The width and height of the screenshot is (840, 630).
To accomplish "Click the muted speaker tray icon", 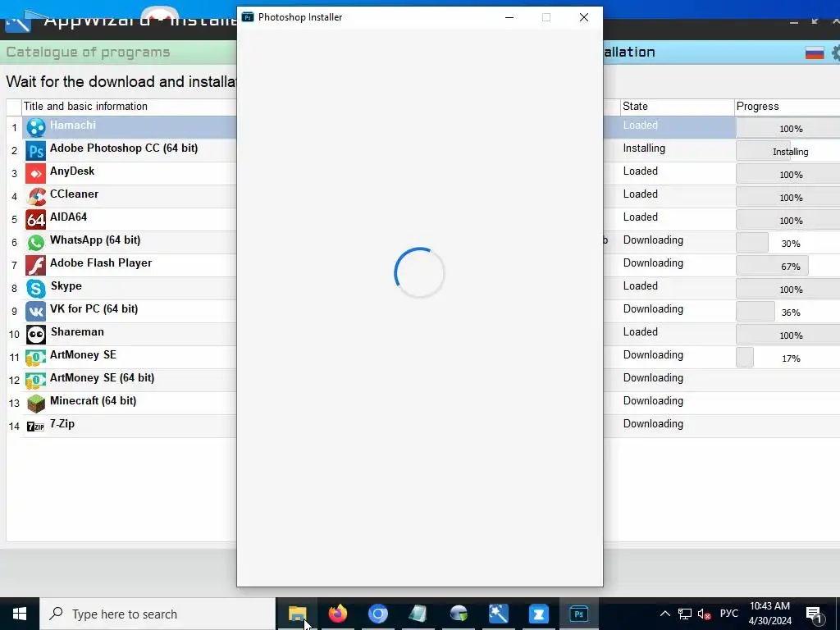I will coord(704,614).
